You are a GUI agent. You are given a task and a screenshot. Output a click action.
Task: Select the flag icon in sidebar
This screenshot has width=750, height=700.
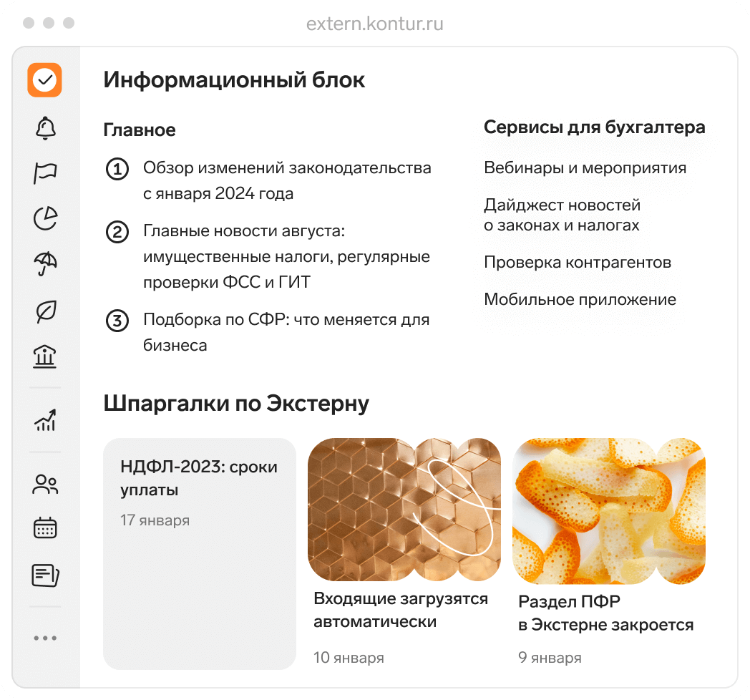click(x=45, y=172)
